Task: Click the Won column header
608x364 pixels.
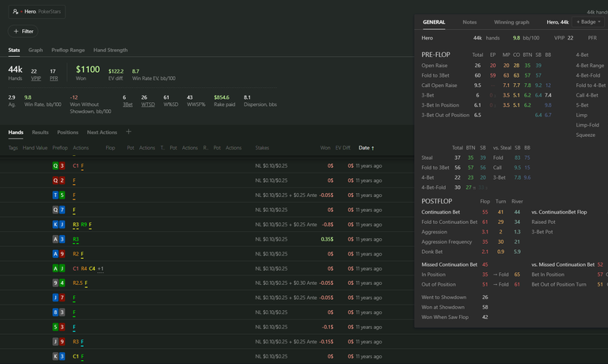Action: (325, 148)
